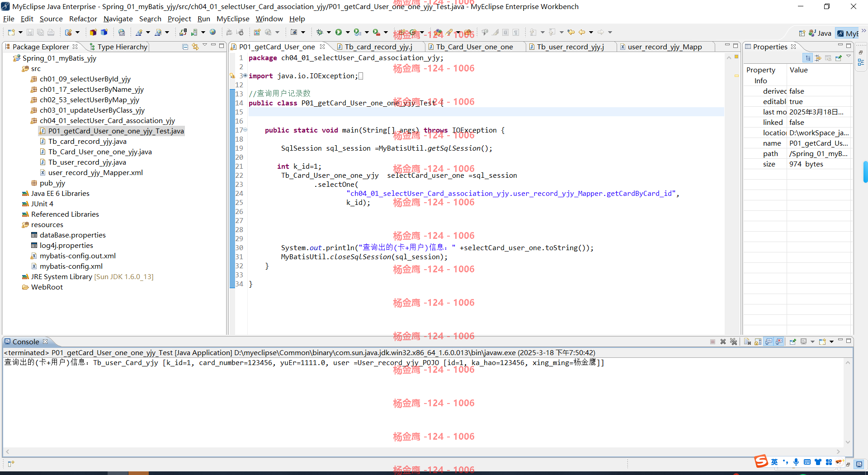
Task: Open Properties view menu dropdown triangle
Action: click(x=849, y=57)
